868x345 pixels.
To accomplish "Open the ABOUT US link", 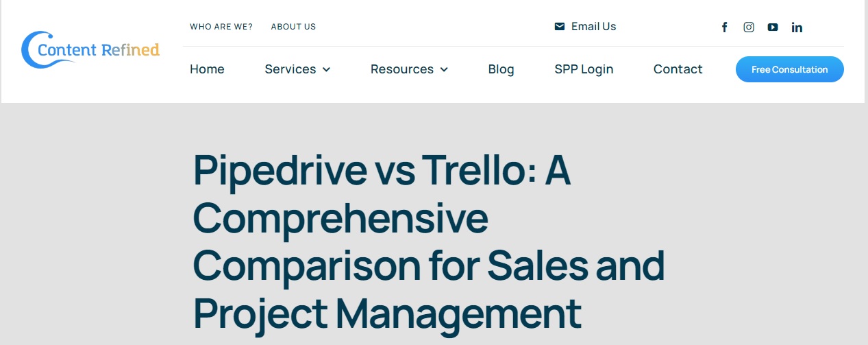I will tap(293, 27).
